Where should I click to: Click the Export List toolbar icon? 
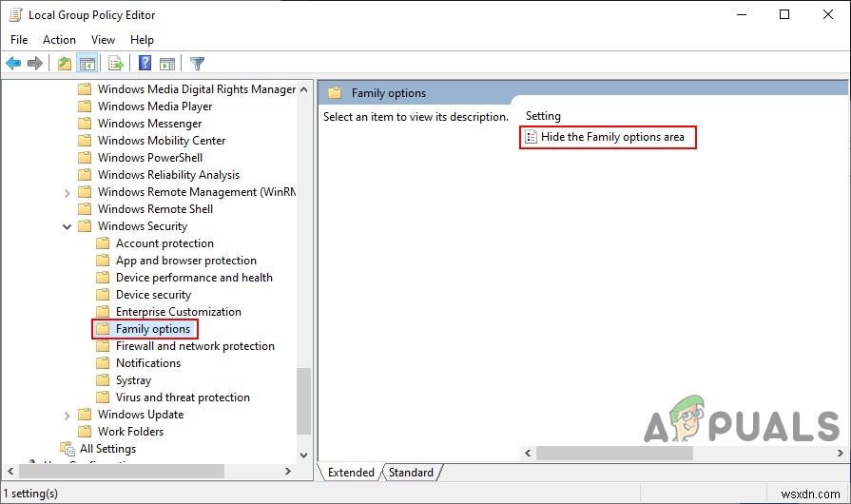tap(116, 64)
